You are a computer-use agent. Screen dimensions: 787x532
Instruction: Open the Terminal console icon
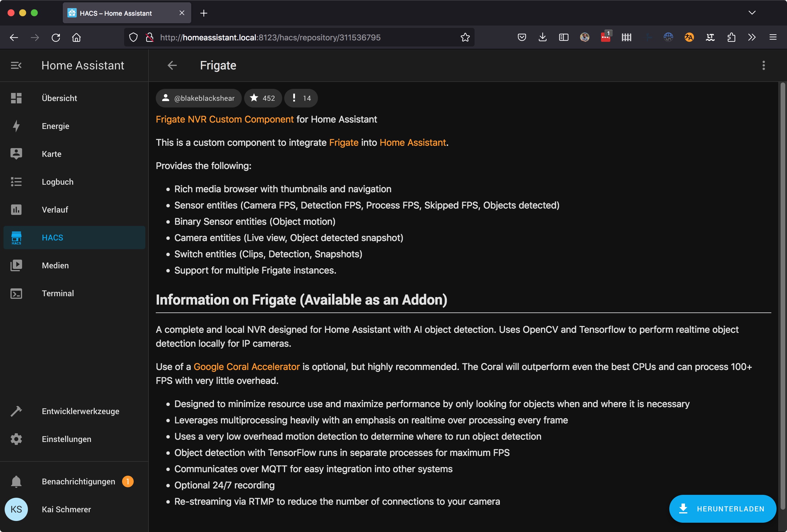tap(16, 293)
